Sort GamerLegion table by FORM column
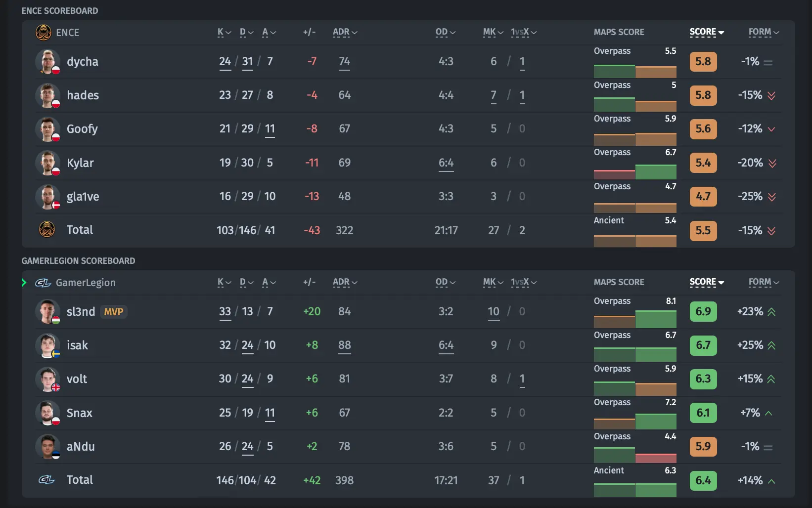The image size is (812, 508). tap(763, 282)
